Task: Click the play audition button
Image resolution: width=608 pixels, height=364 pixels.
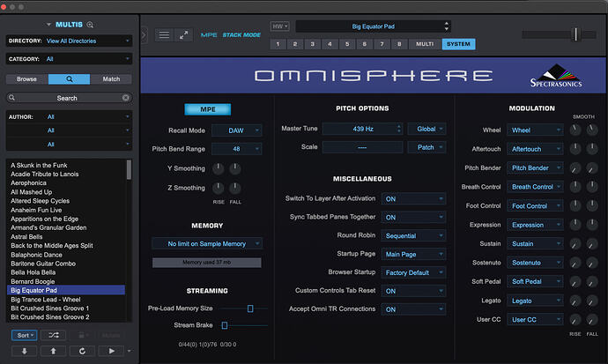Action: [x=111, y=351]
